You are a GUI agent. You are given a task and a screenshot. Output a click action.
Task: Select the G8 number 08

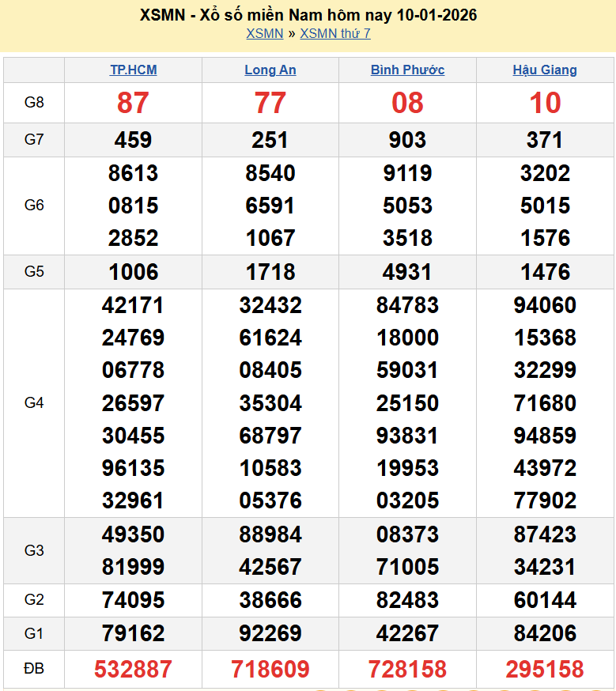click(x=407, y=103)
